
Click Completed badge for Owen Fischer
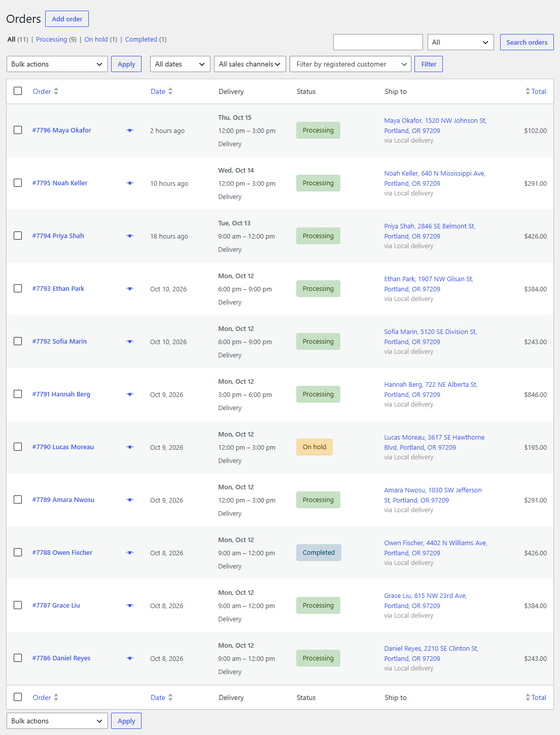319,553
